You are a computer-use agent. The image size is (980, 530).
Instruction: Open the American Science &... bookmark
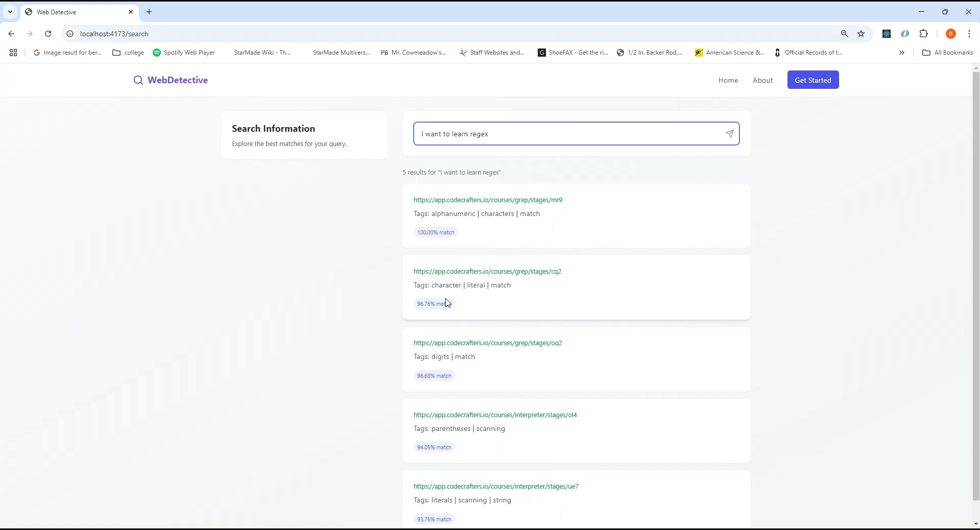730,53
